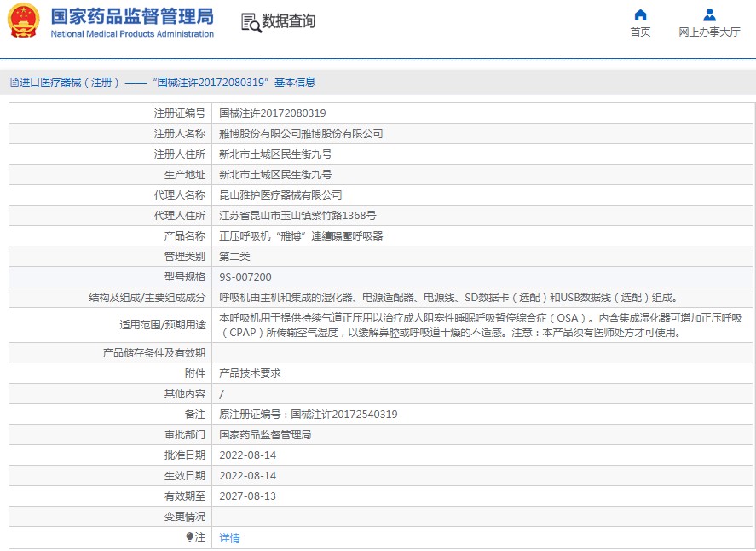Click 审批部门 label
The height and width of the screenshot is (551, 756).
185,435
